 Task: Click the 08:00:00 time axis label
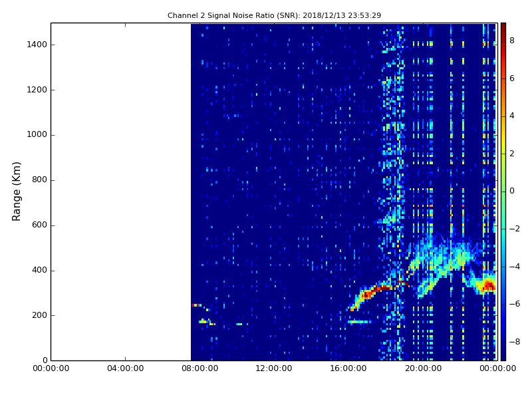tap(200, 368)
